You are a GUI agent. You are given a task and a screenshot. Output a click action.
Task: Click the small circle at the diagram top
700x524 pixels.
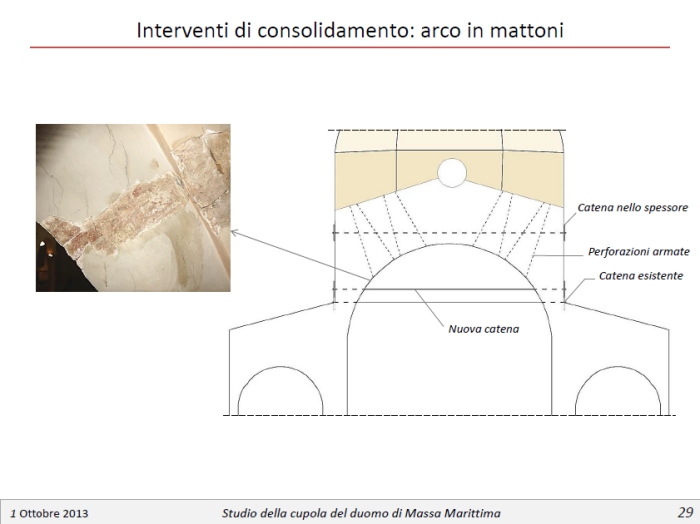tap(451, 174)
